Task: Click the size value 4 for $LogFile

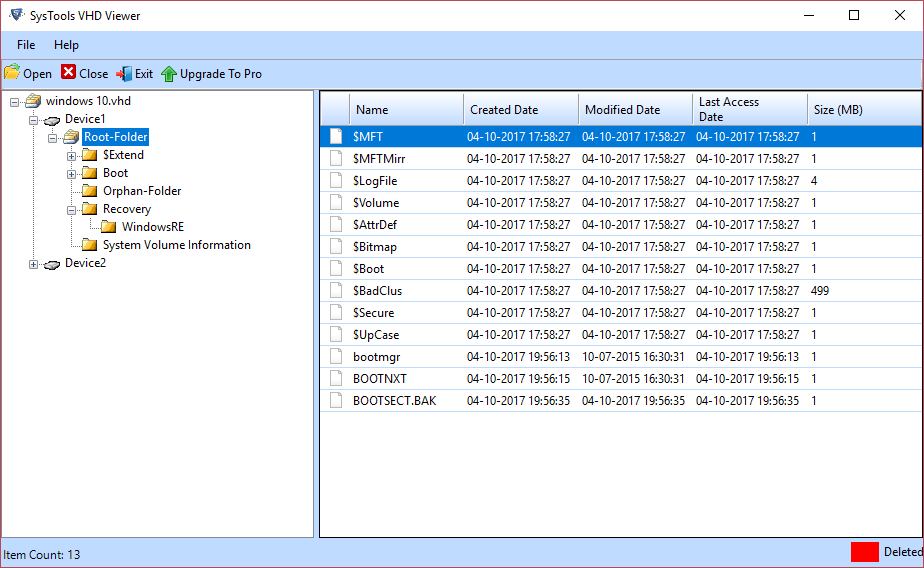Action: [x=814, y=180]
